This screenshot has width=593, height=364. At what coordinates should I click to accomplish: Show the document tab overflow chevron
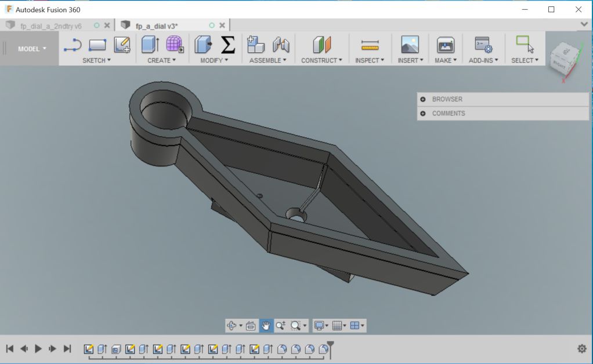[x=584, y=24]
